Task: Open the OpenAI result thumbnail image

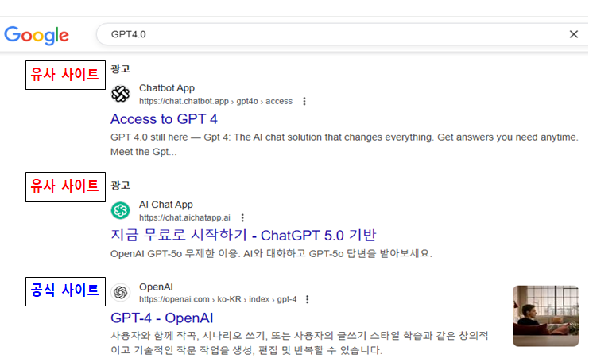Action: (545, 316)
